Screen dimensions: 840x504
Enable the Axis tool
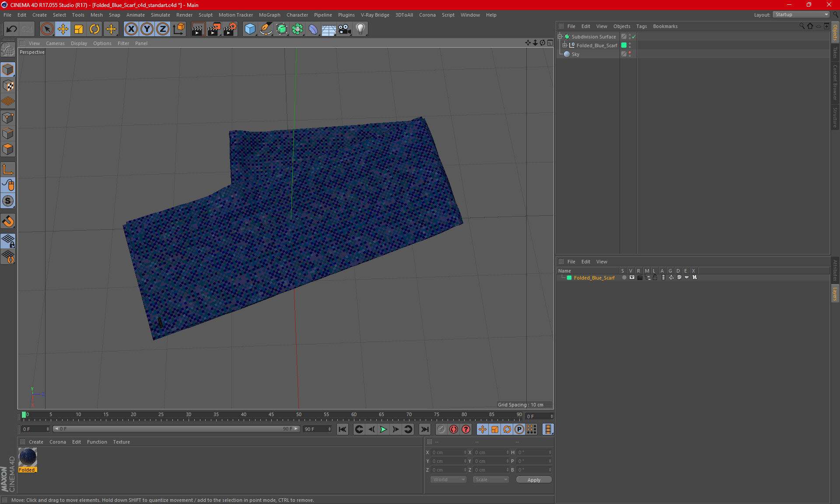[8, 169]
